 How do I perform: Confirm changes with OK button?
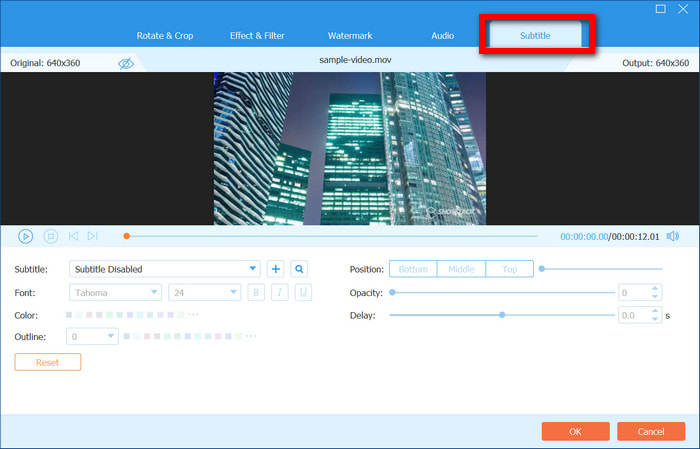[575, 431]
